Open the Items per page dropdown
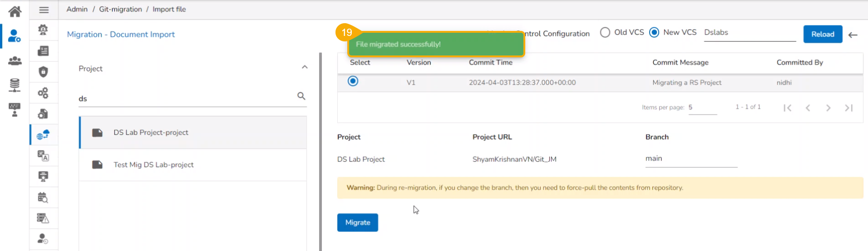 tap(702, 108)
